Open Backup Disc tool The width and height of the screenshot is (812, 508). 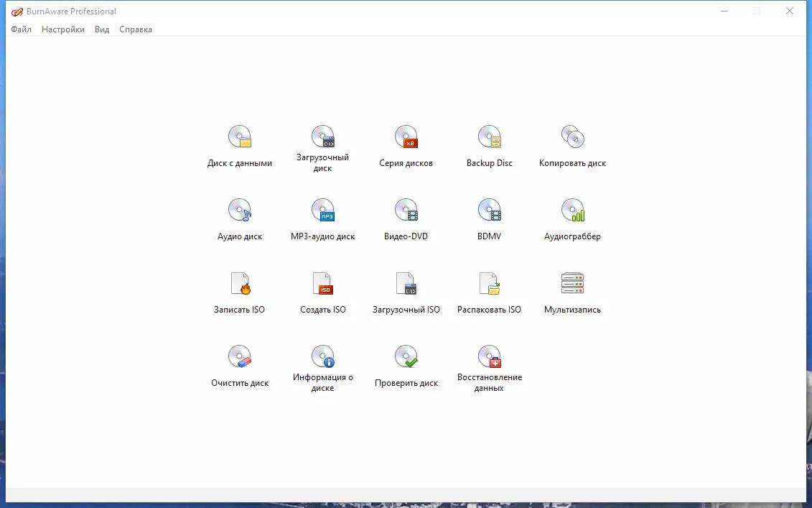[490, 137]
